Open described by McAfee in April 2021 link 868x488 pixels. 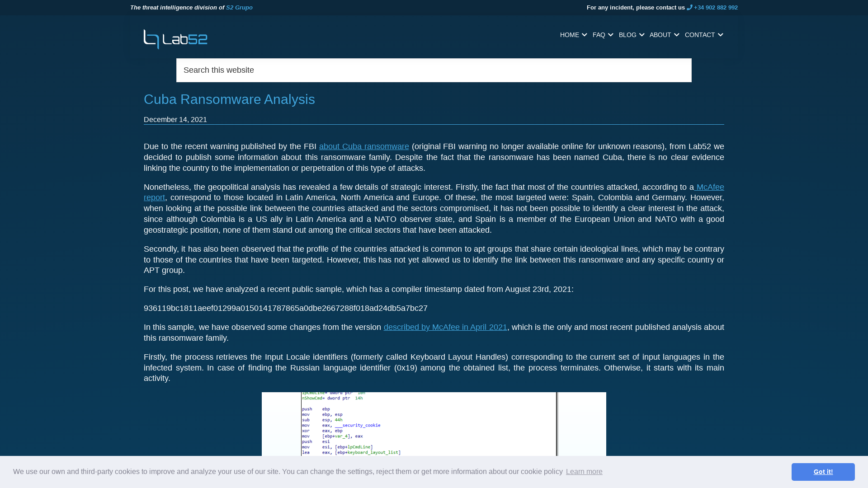coord(445,327)
